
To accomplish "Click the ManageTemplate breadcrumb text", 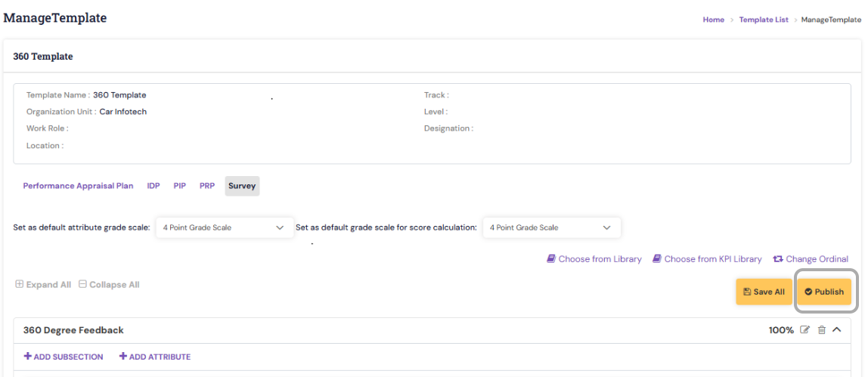I will [832, 20].
